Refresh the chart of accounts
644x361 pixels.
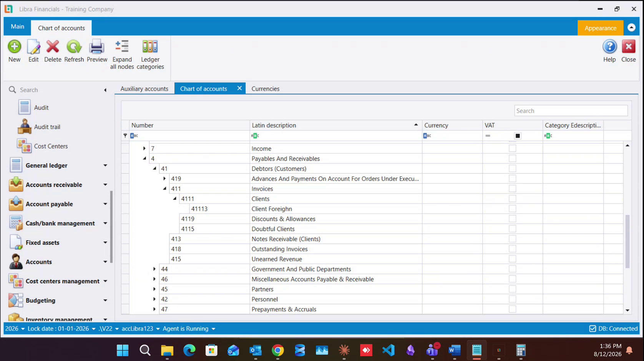74,47
